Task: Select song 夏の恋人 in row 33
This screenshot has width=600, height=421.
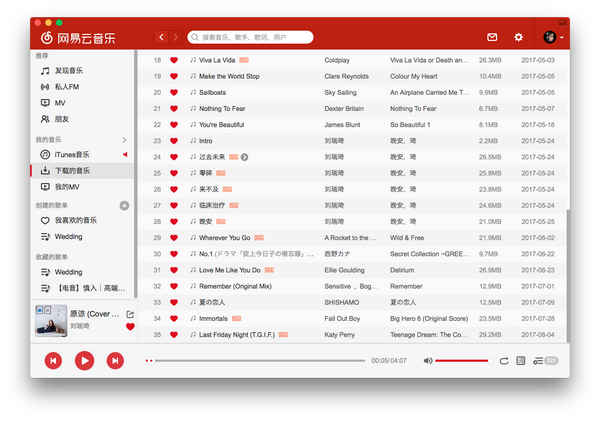Action: pos(212,302)
